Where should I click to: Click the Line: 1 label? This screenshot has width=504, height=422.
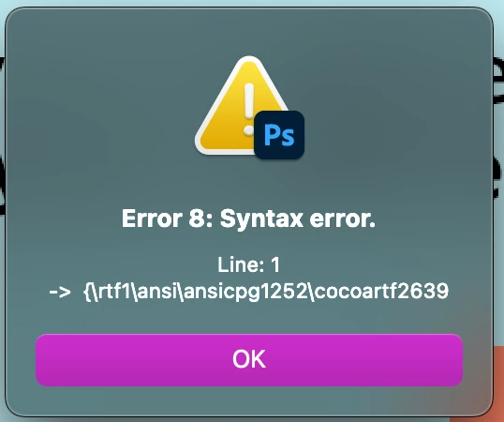248,265
